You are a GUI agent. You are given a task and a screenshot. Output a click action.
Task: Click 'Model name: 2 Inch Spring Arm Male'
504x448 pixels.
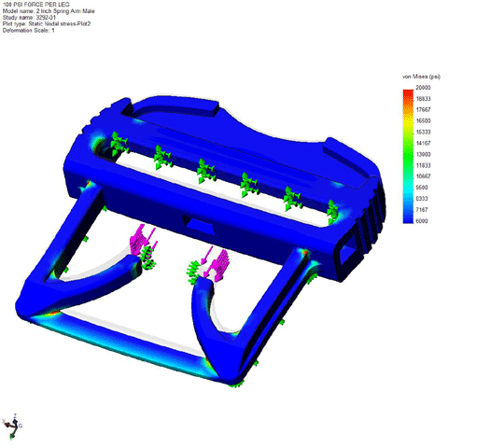click(x=49, y=11)
